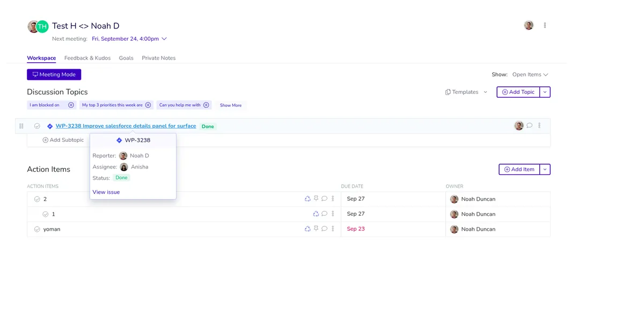Click the profile avatar in top right header

[x=529, y=25]
